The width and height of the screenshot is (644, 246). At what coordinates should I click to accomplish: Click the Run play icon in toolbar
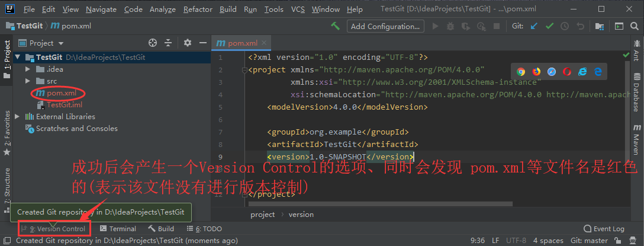(x=435, y=26)
